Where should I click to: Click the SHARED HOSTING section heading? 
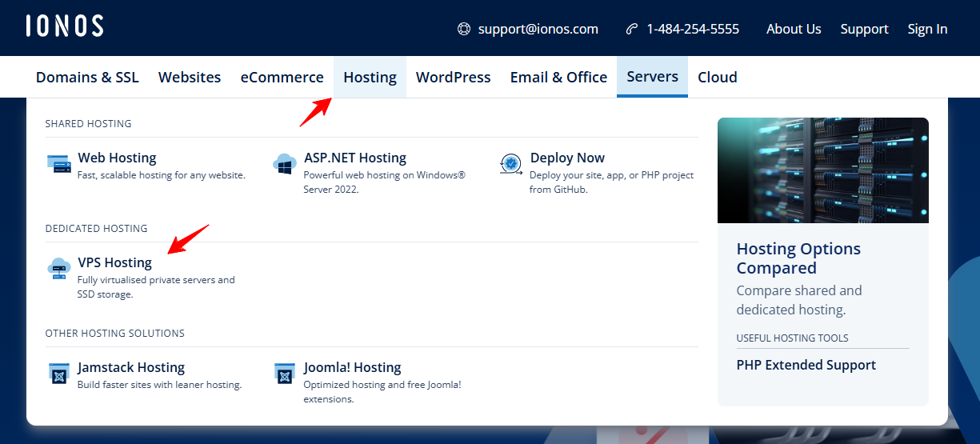(88, 124)
